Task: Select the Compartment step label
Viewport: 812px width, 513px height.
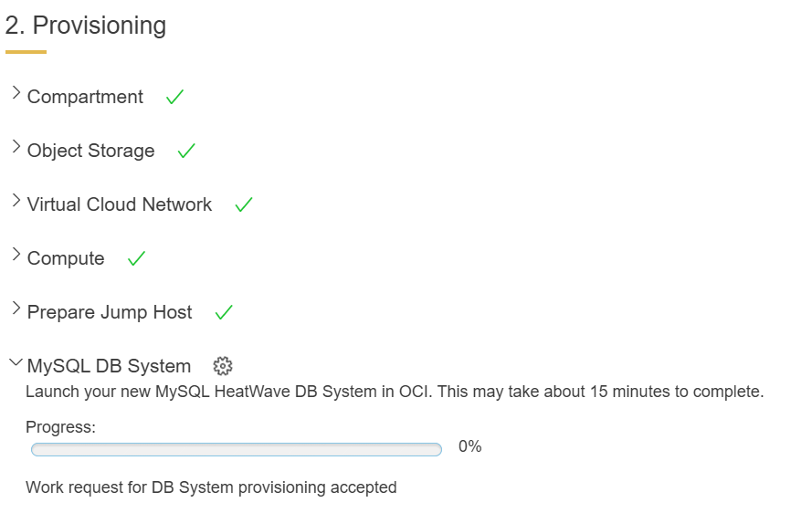Action: [85, 97]
